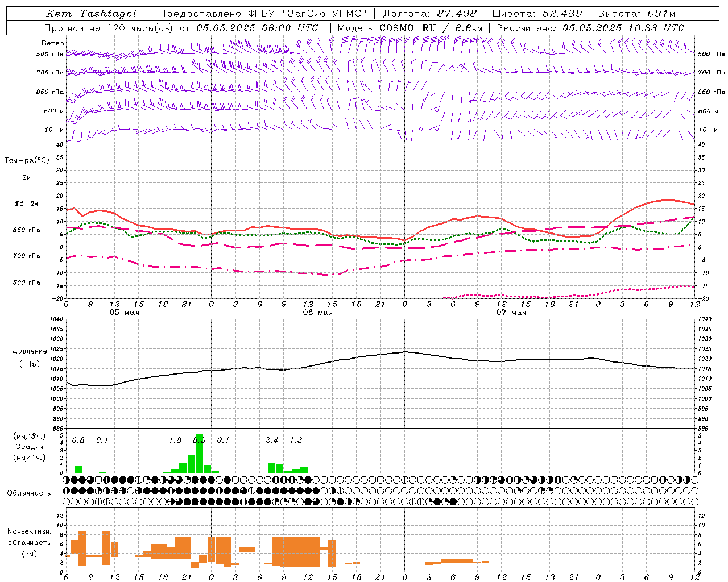This screenshot has width=728, height=582.
Task: Click the precipitation total '1.3'
Action: point(296,440)
